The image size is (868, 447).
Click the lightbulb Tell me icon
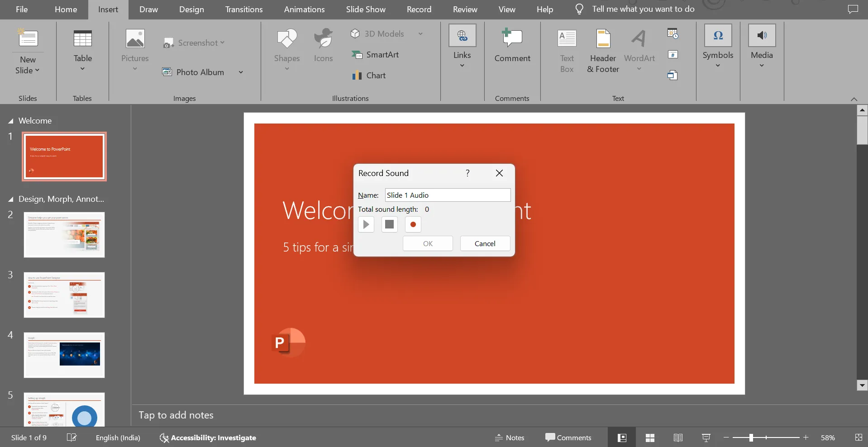(x=579, y=9)
